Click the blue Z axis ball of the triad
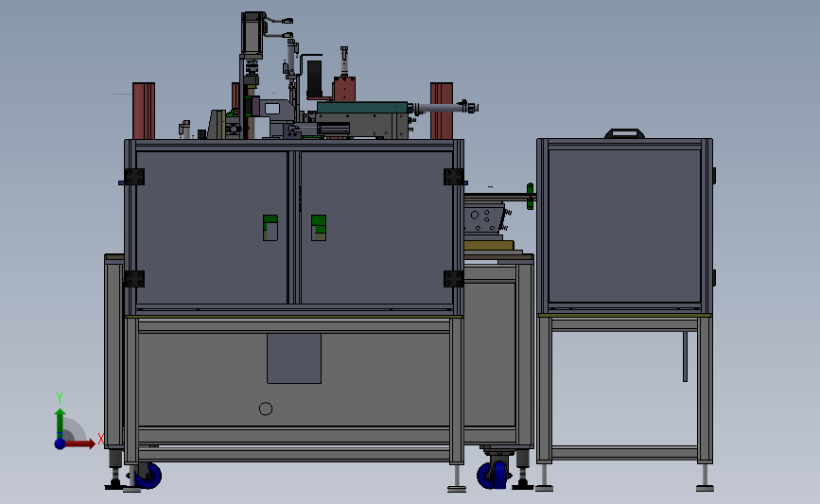This screenshot has height=504, width=820. [x=61, y=443]
